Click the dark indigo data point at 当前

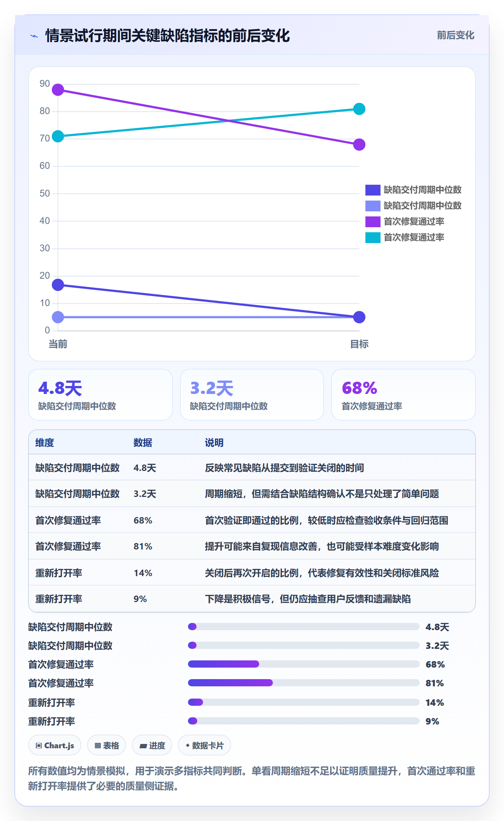[58, 285]
